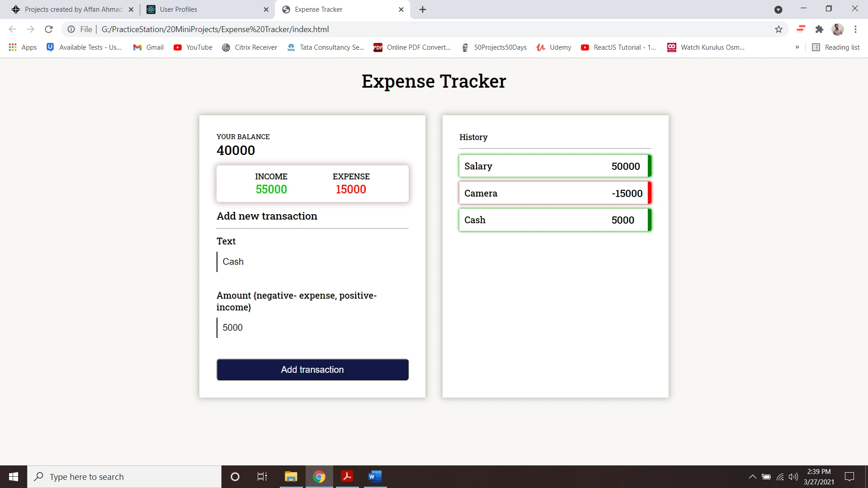Open the Chrome three-dot menu

pos(855,29)
